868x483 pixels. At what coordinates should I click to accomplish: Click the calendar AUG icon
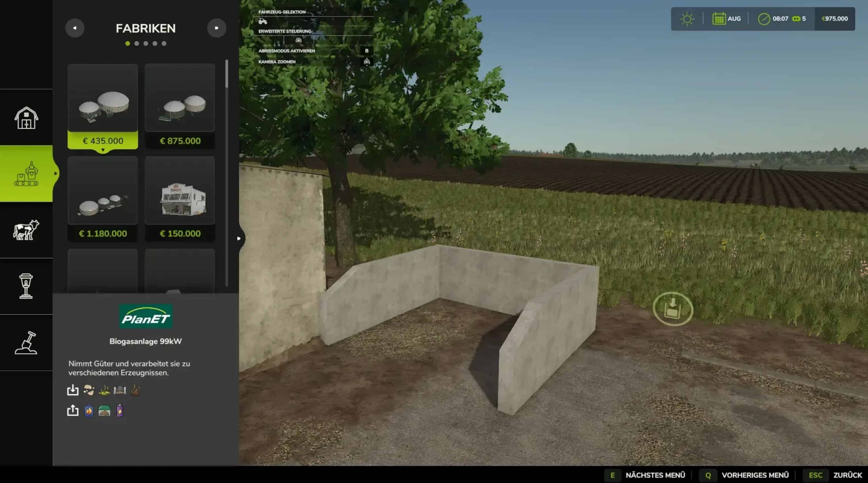coord(719,19)
